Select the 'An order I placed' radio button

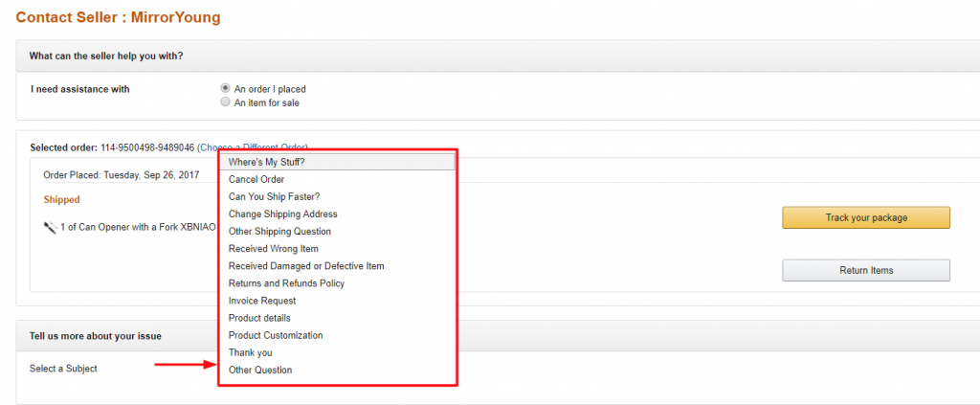pyautogui.click(x=226, y=88)
